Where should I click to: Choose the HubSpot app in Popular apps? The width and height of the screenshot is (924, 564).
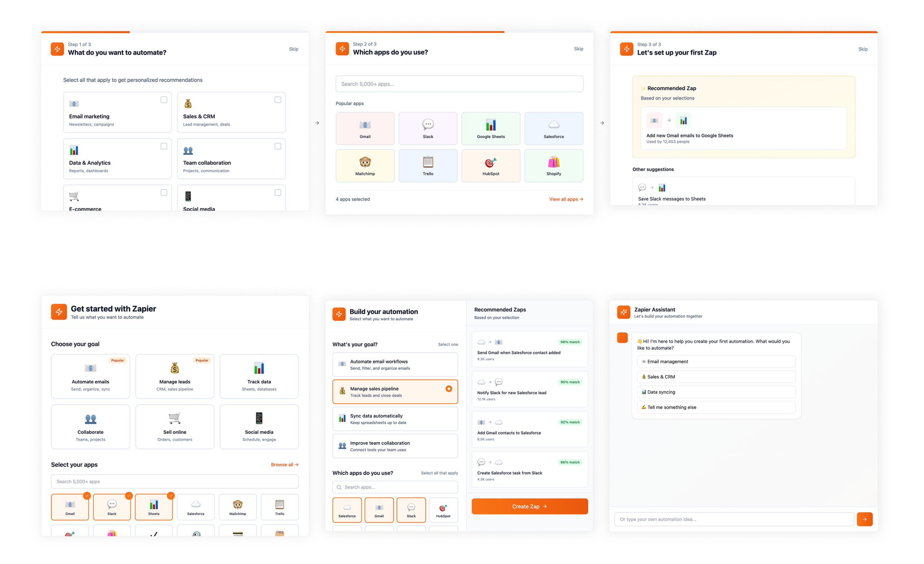tap(491, 165)
